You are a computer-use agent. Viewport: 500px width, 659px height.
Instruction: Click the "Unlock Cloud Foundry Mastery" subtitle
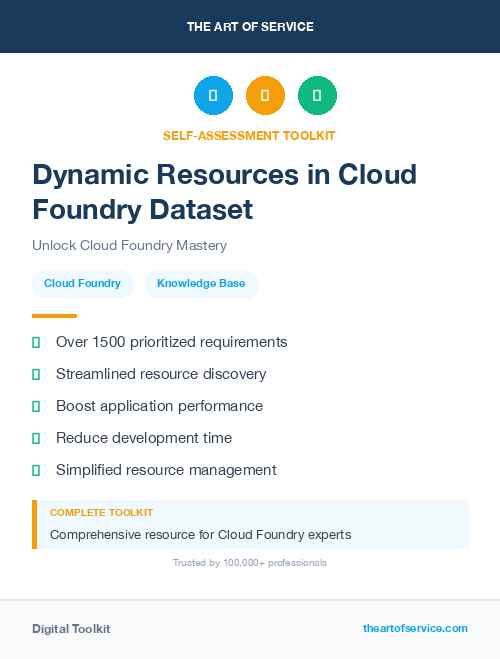click(129, 245)
